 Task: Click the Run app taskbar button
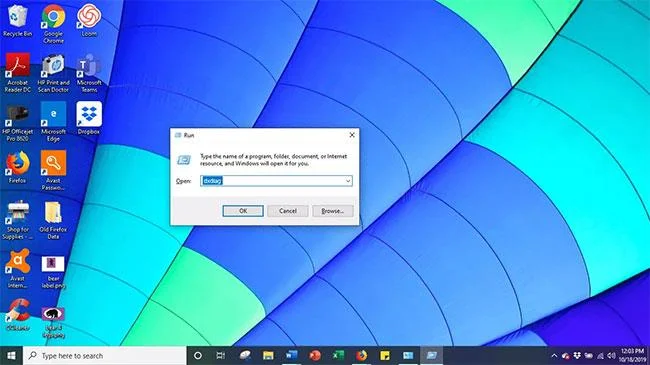coord(432,355)
